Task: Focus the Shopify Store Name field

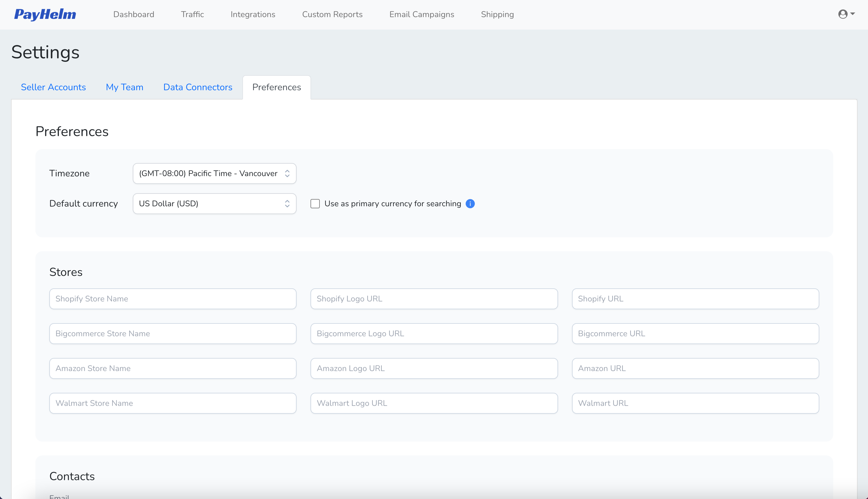Action: pos(172,299)
